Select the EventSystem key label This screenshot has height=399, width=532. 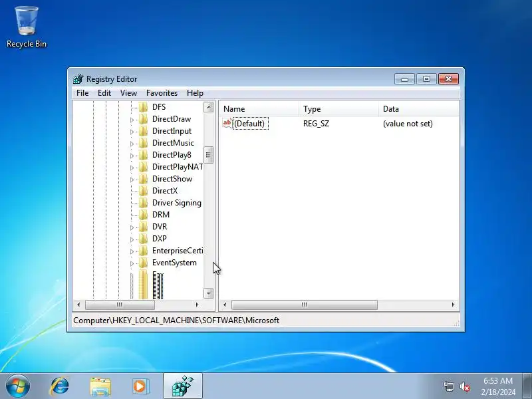[x=174, y=263]
